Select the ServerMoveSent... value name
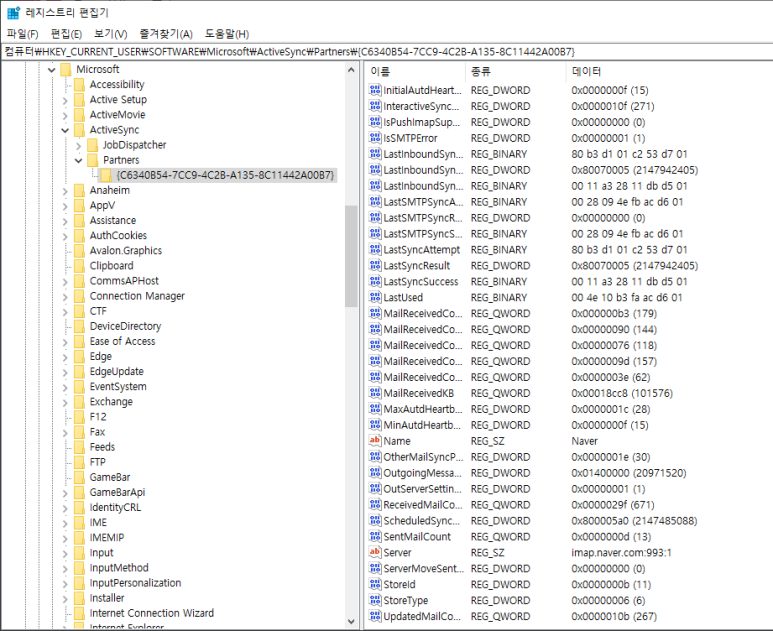773x631 pixels. tap(423, 568)
